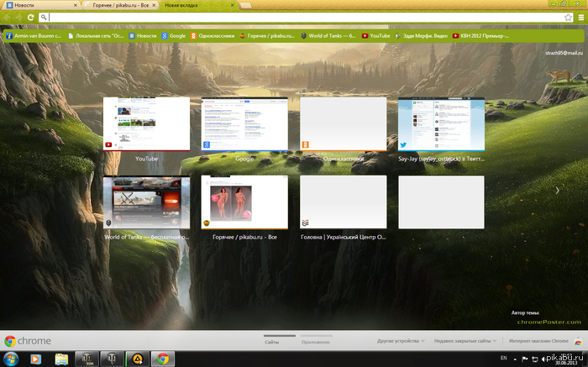Select the Приложения section at the bottom
The width and height of the screenshot is (588, 367).
[x=316, y=342]
